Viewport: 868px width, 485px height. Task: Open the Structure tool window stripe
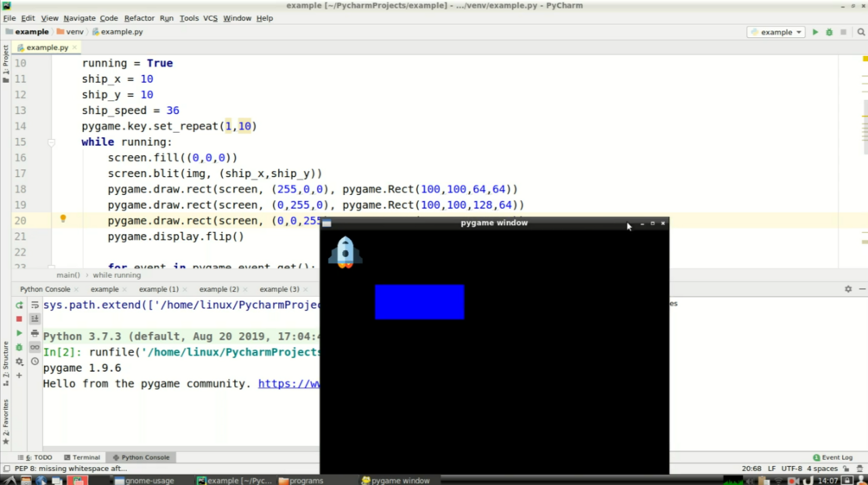(x=5, y=364)
